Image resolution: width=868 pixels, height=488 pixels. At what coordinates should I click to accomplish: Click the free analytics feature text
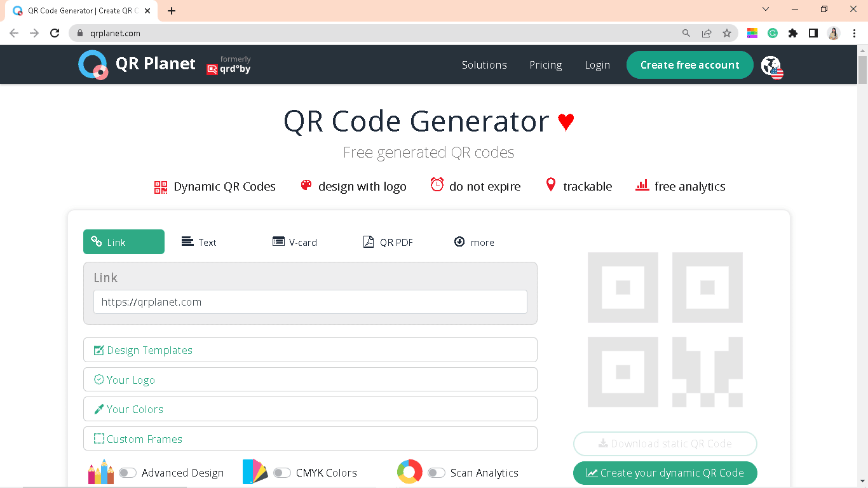(x=690, y=186)
